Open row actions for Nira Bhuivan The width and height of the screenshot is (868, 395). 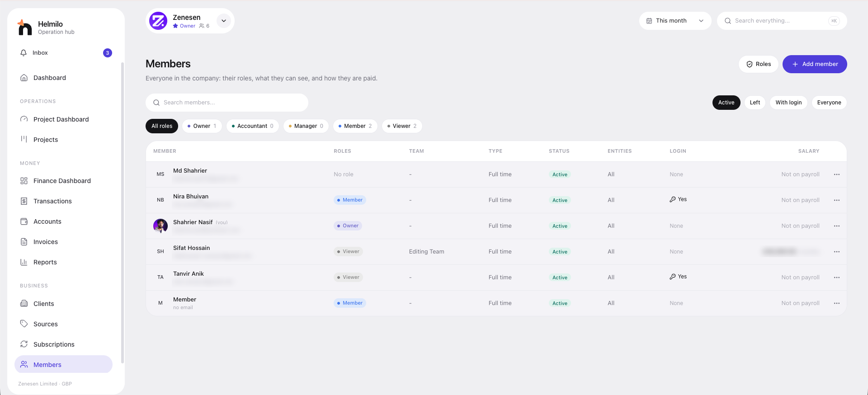click(x=837, y=200)
